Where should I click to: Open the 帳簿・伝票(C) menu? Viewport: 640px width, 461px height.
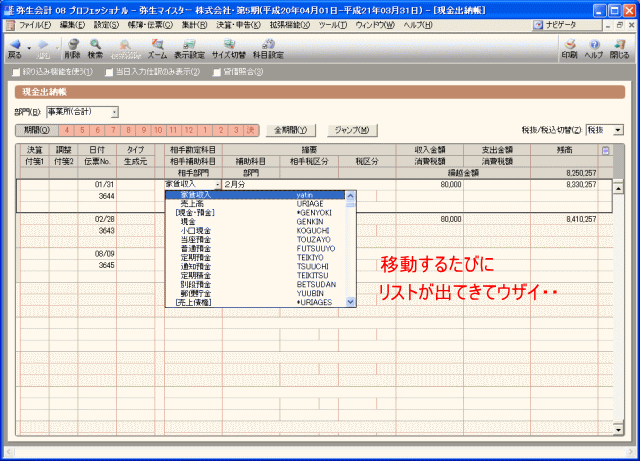click(x=150, y=25)
